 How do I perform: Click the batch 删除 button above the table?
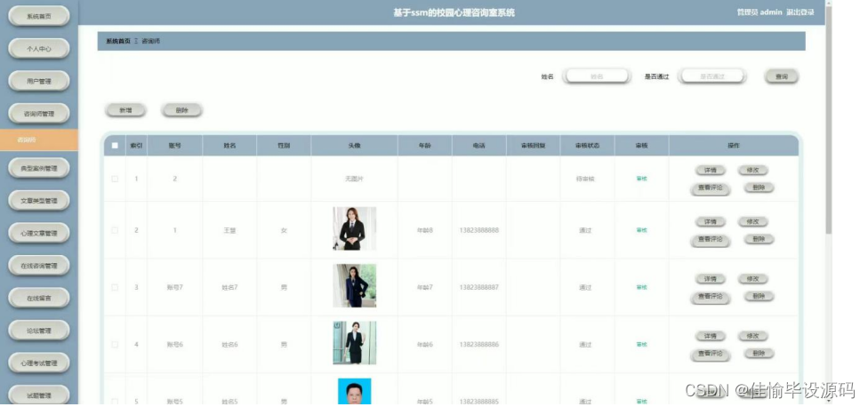pos(181,110)
